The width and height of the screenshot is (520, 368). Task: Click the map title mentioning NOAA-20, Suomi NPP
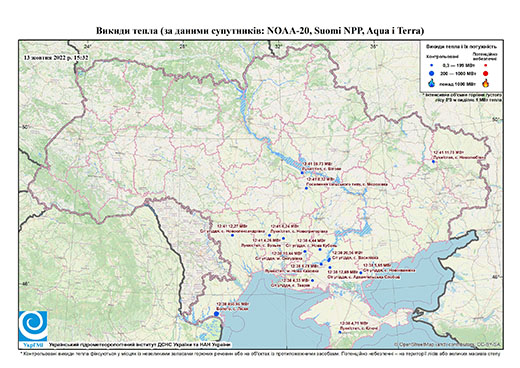260,31
